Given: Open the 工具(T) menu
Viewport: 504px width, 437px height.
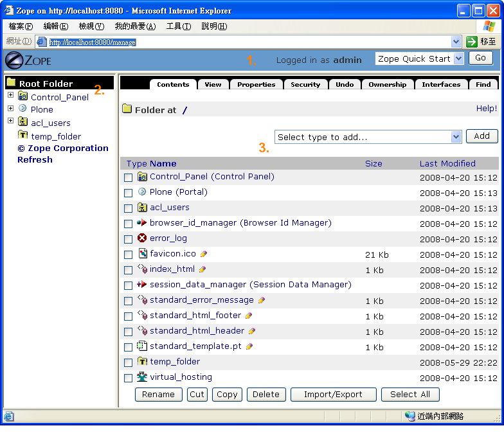Looking at the screenshot, I should click(179, 26).
